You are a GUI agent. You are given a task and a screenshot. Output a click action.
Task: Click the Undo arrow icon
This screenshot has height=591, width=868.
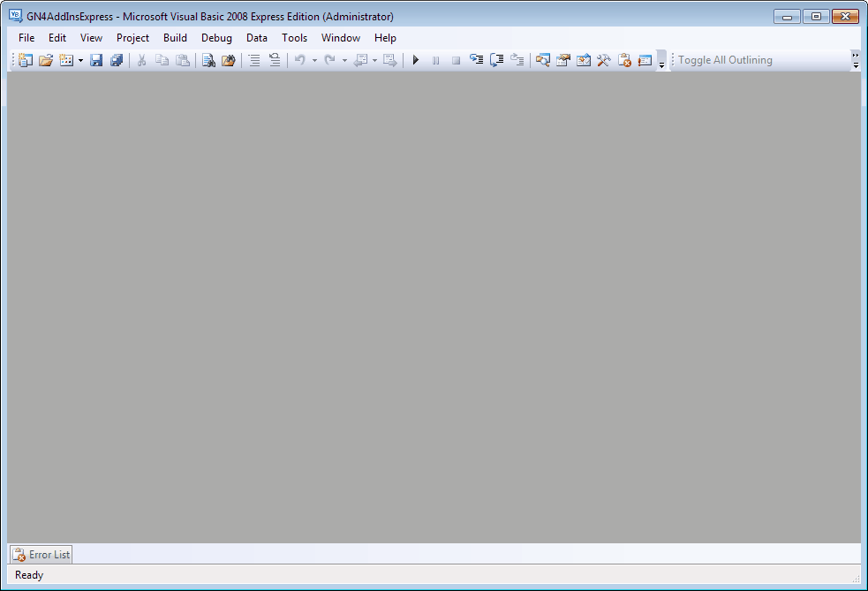pyautogui.click(x=300, y=60)
